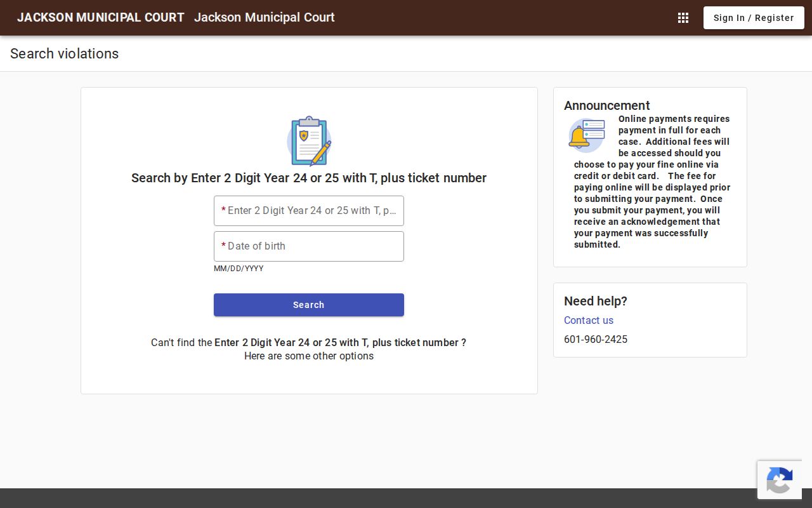Click the 'Here are some other options' text
Viewport: 812px width, 508px height.
point(309,356)
